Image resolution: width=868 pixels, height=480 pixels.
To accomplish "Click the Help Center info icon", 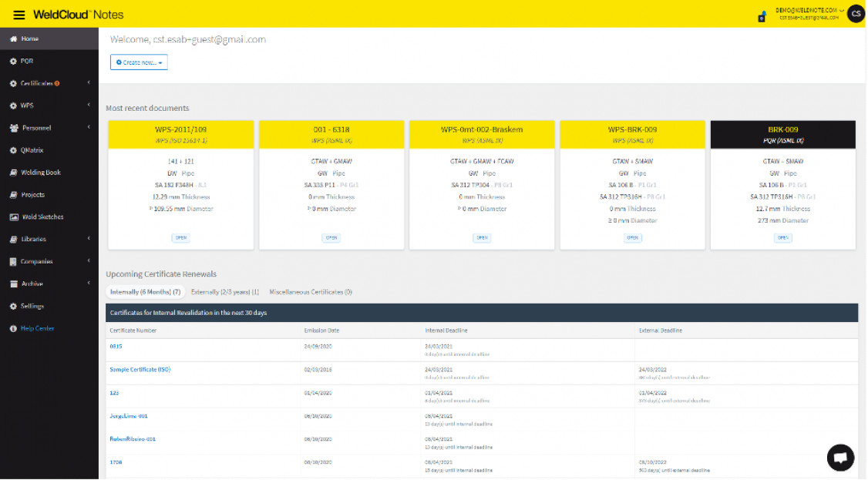I will (x=13, y=328).
